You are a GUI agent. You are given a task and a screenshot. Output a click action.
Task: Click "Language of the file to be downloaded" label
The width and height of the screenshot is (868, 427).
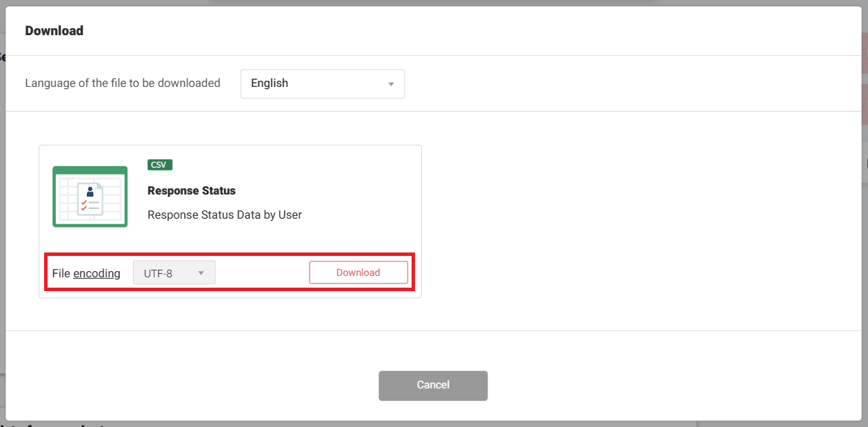click(123, 83)
